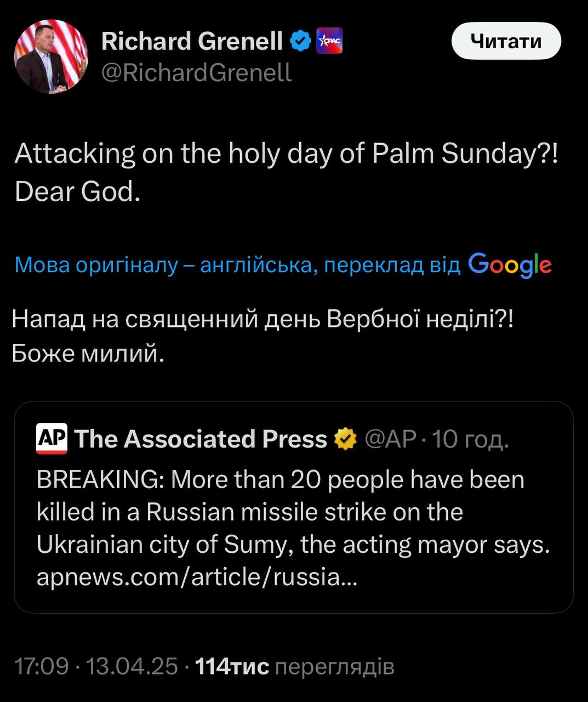Click the translation note in blue text
588x702 pixels.
point(237,265)
